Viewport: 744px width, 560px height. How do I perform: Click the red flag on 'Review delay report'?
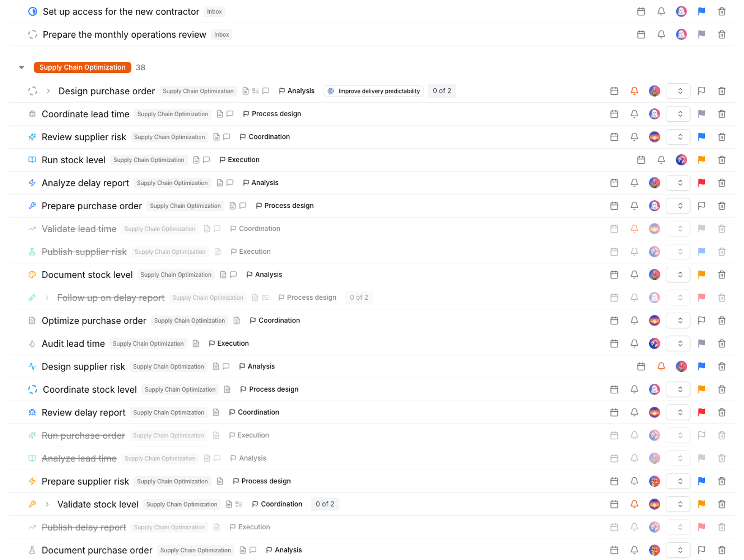click(701, 412)
